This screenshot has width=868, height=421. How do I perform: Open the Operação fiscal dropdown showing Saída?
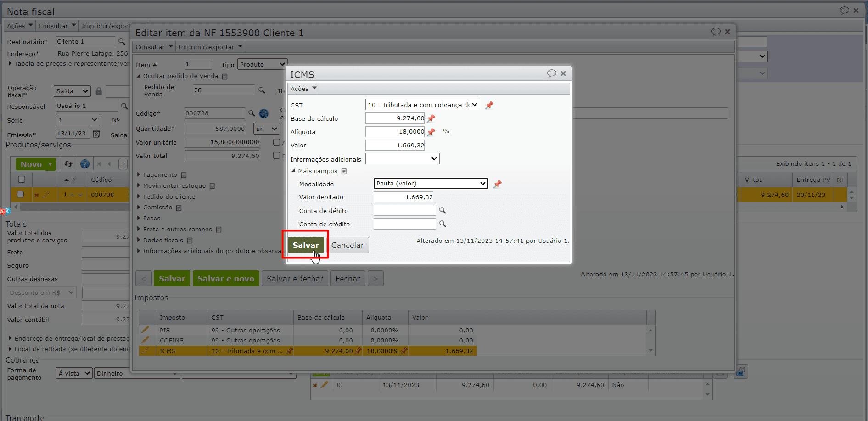tap(72, 91)
